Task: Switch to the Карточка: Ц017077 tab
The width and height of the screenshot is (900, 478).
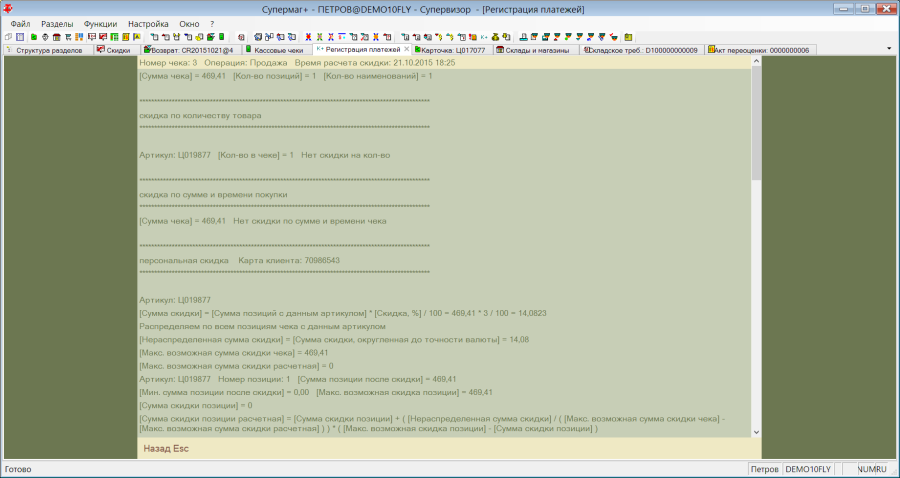Action: coord(452,50)
